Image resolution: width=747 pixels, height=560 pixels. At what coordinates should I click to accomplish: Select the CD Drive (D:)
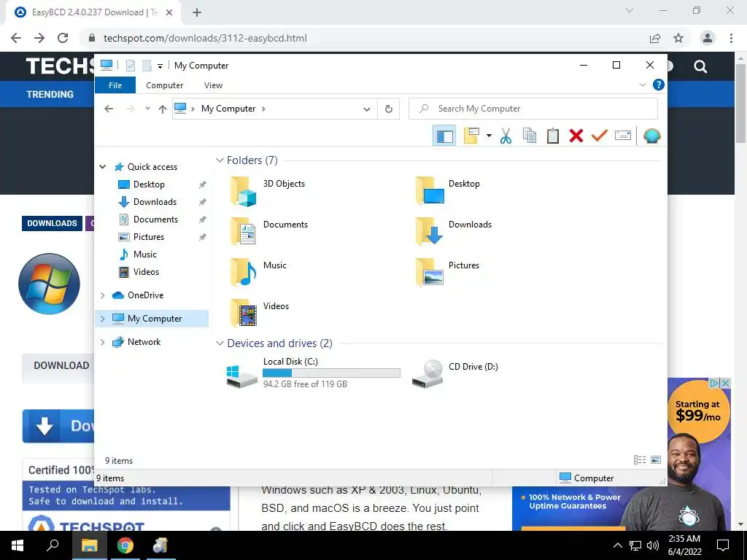pos(455,373)
